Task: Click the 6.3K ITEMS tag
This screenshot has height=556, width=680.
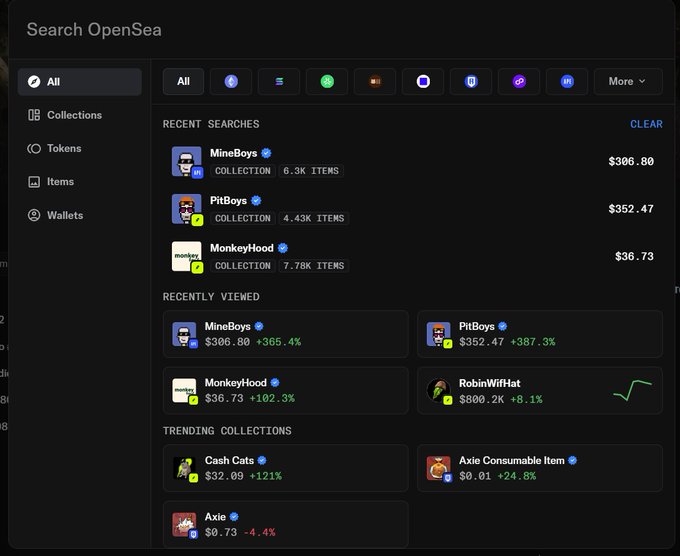Action: 311,171
